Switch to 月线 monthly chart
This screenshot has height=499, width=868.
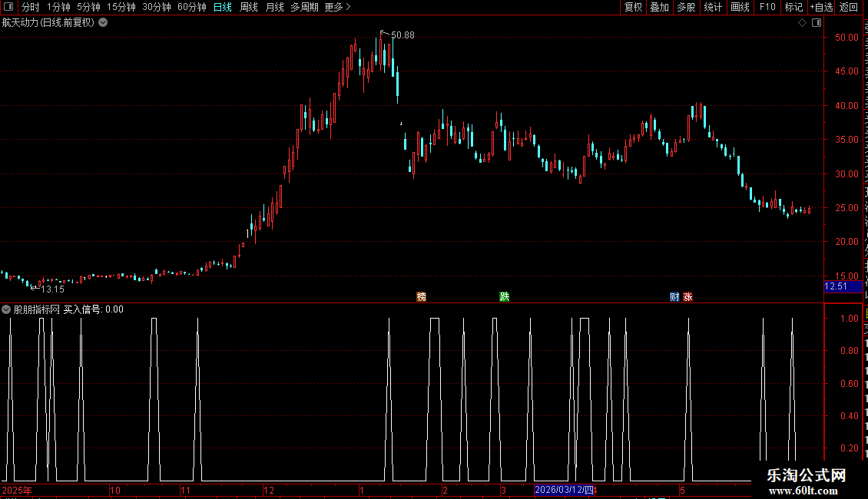pyautogui.click(x=274, y=7)
